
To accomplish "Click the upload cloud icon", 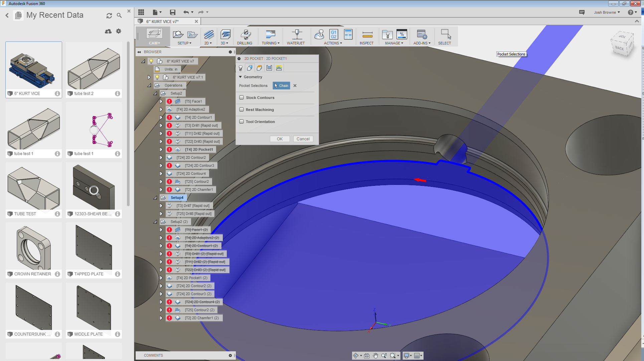I will tap(108, 31).
